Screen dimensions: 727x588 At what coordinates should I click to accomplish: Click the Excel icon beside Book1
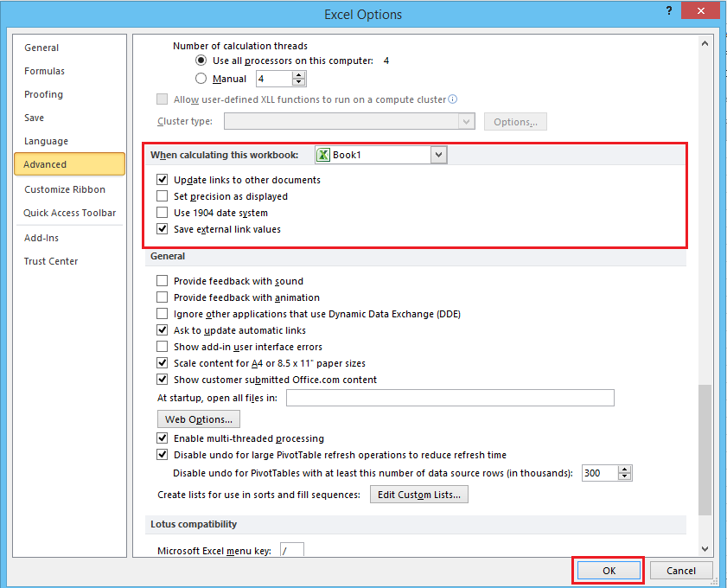pyautogui.click(x=323, y=155)
